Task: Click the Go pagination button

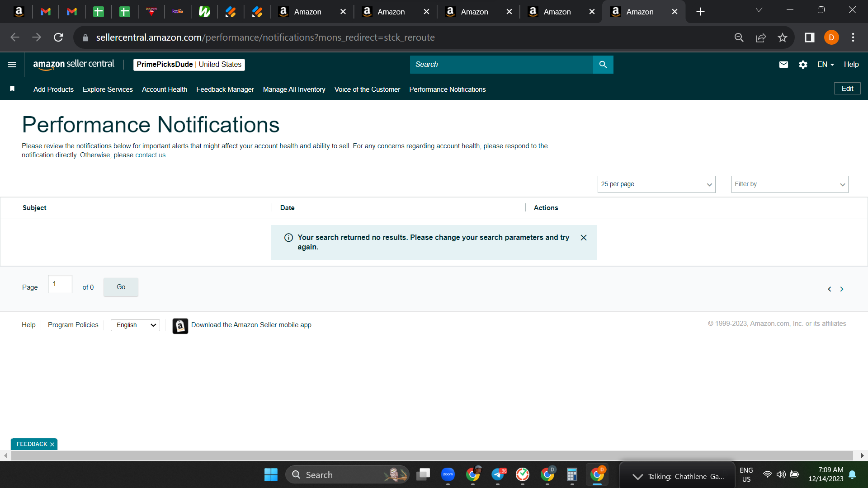Action: coord(121,287)
